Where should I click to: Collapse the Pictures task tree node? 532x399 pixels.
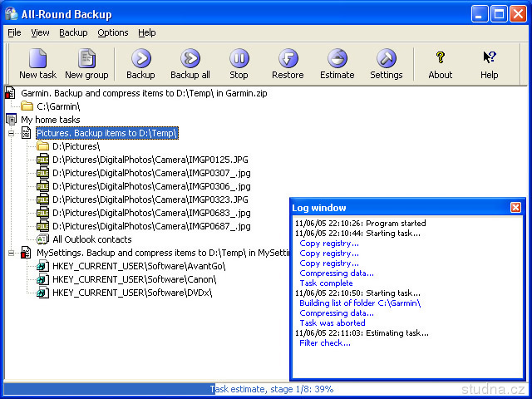[12, 133]
